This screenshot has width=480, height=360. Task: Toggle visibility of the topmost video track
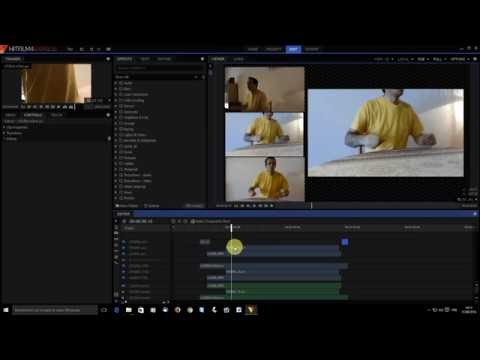124,242
